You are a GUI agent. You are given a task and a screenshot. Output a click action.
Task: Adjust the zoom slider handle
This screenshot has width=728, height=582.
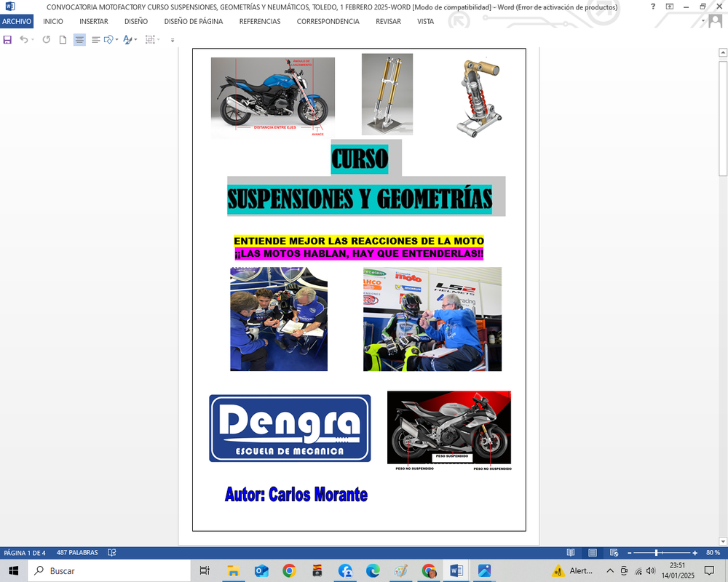point(656,553)
